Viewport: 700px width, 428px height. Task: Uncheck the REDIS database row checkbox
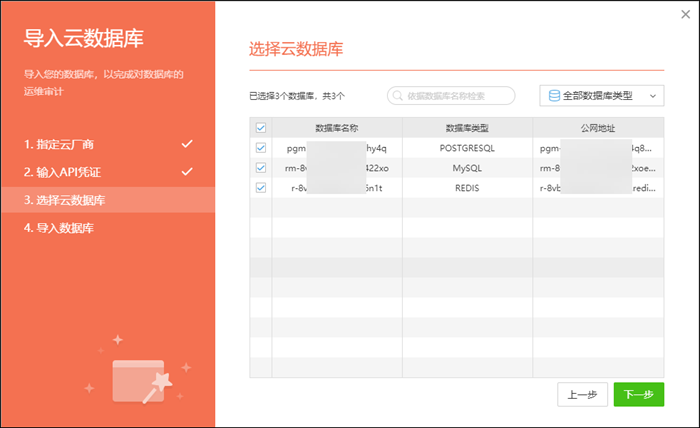click(x=261, y=188)
